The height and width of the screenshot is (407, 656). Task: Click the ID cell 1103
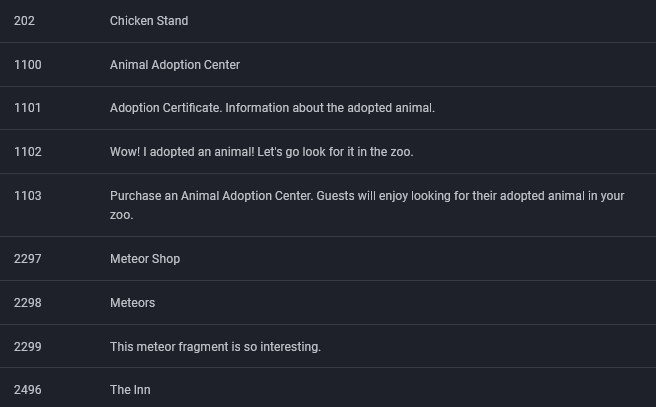coord(28,196)
